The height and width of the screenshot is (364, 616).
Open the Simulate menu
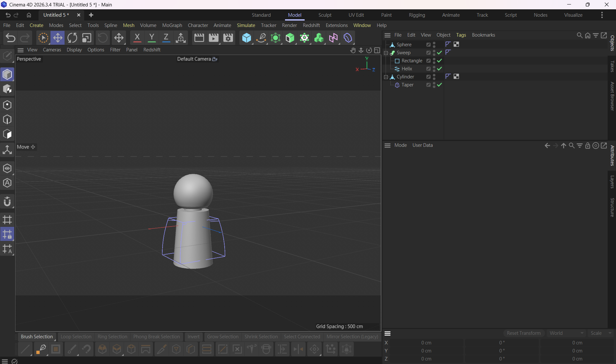click(246, 25)
